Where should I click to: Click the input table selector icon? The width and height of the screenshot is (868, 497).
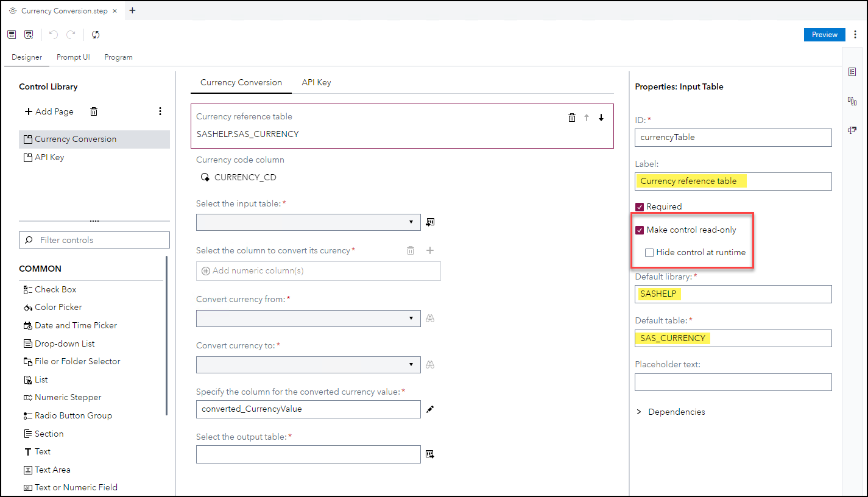430,222
